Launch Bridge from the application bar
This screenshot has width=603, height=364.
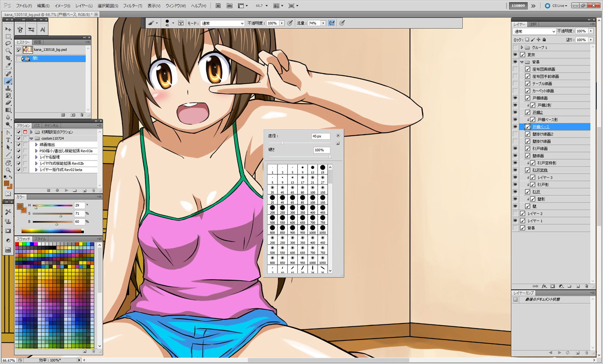pyautogui.click(x=218, y=6)
